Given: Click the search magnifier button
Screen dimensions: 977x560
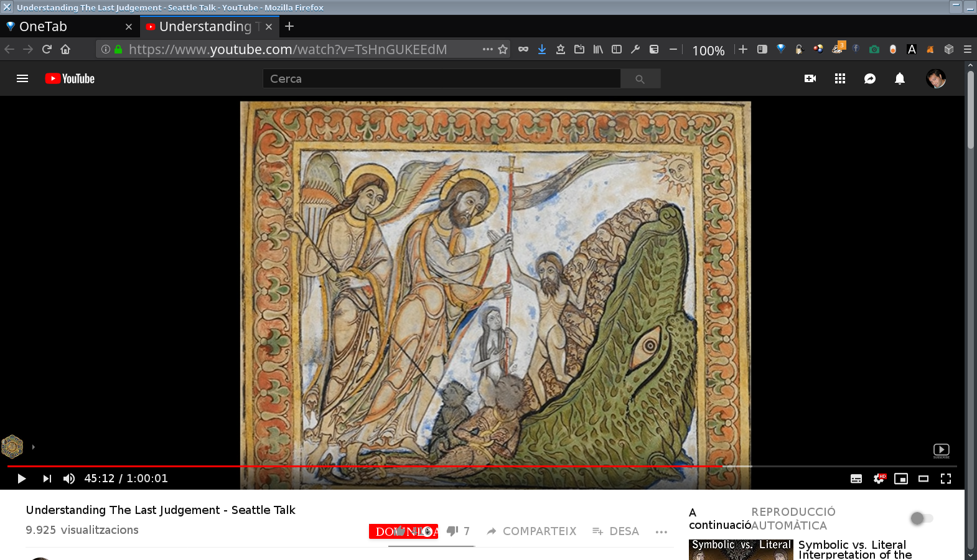Looking at the screenshot, I should (640, 79).
